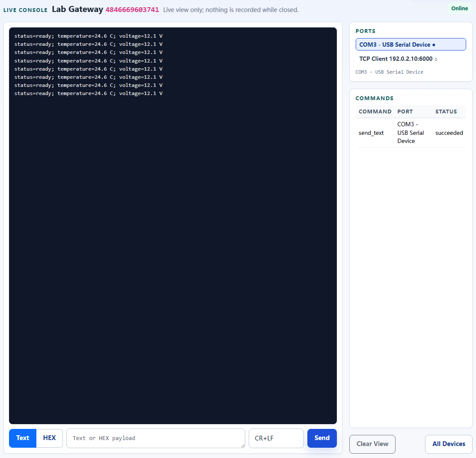
Task: Click the first status=ready line in terminal
Action: tap(88, 36)
